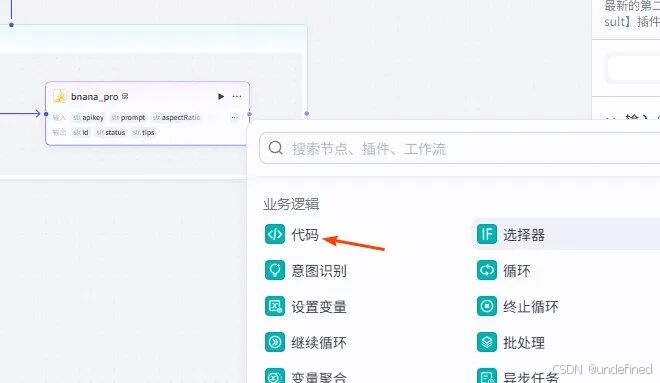Select the prompt input tag
660x383 pixels.
(x=128, y=117)
